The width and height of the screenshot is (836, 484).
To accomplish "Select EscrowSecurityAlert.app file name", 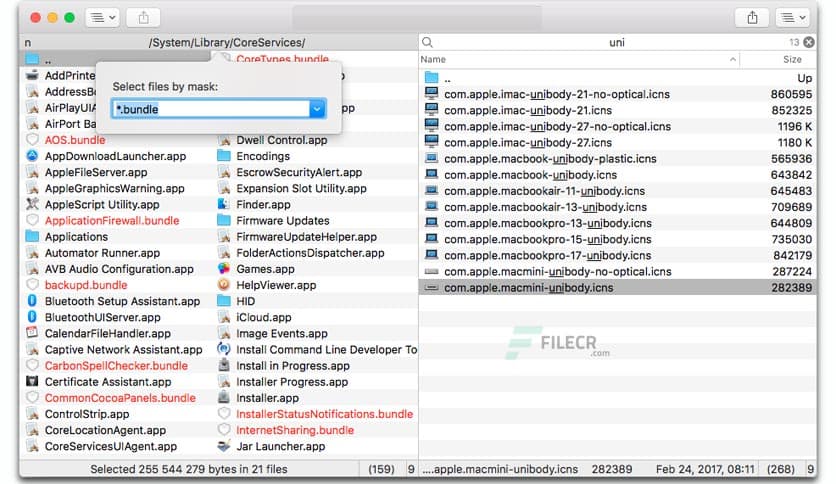I will [299, 172].
